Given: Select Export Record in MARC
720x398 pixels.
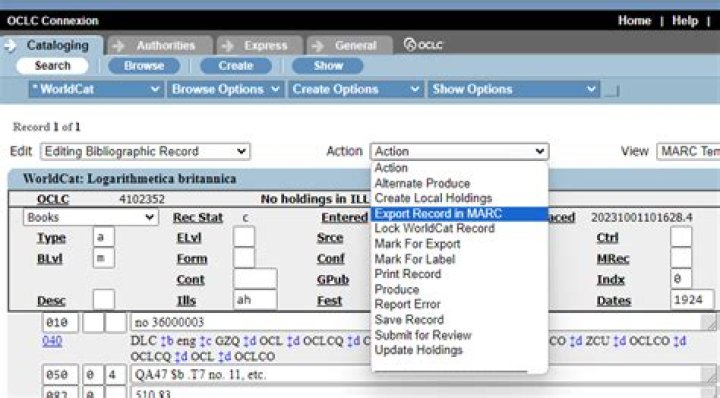Looking at the screenshot, I should [459, 213].
